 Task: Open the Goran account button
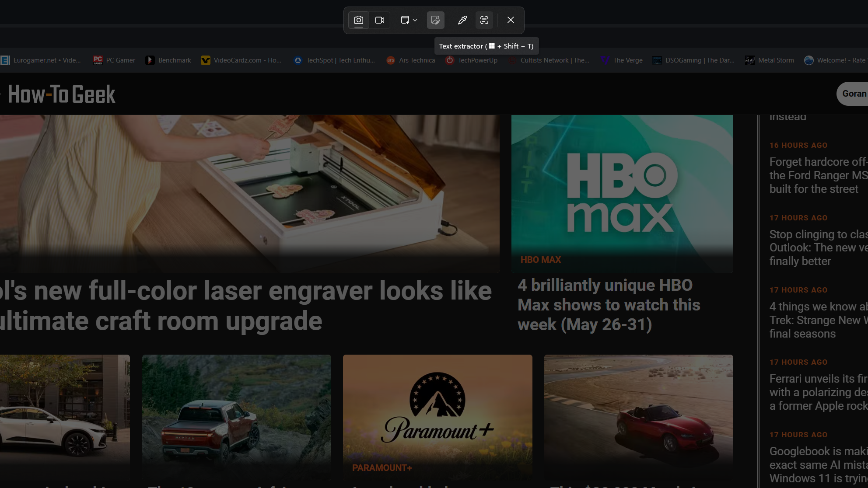[852, 94]
